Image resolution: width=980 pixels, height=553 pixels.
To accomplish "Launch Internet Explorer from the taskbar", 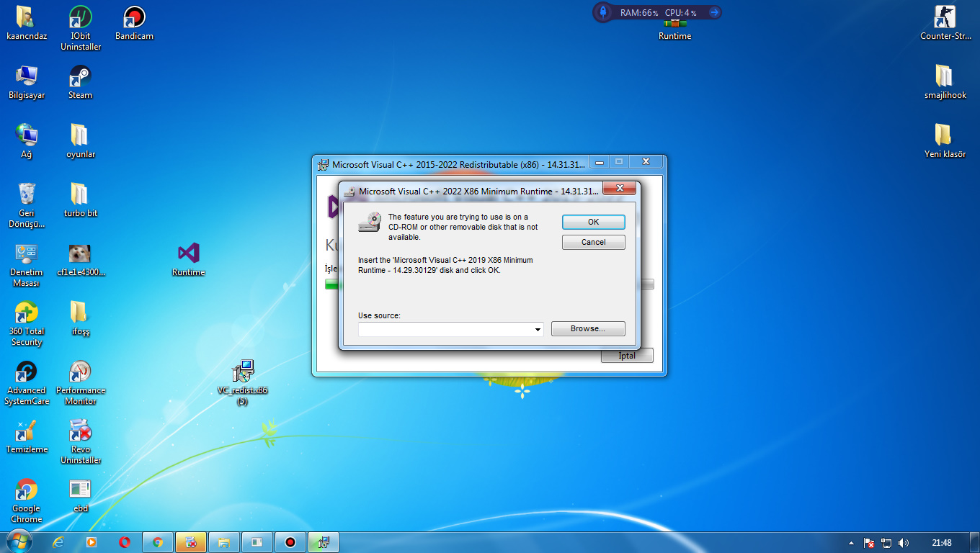I will coord(58,542).
